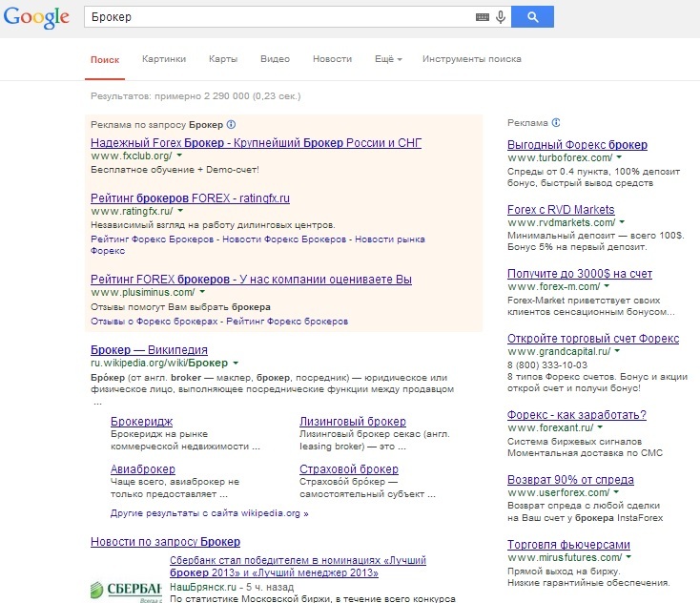Viewport: 700px width, 603px height.
Task: Click 'Результатов: примерно 2 290 000' stats text
Action: (196, 96)
